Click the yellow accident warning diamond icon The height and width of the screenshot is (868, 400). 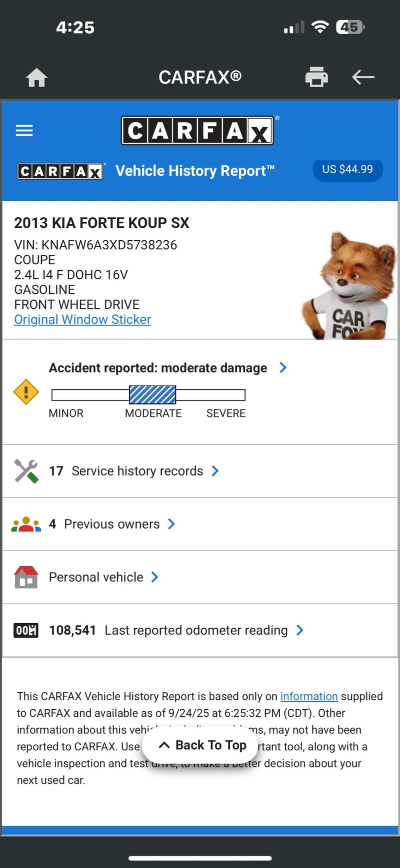point(26,391)
